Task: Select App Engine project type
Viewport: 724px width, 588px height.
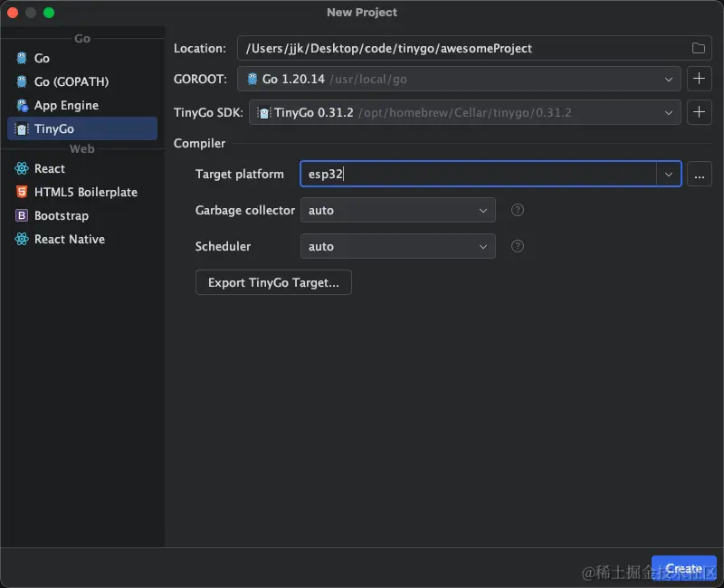Action: coord(82,105)
